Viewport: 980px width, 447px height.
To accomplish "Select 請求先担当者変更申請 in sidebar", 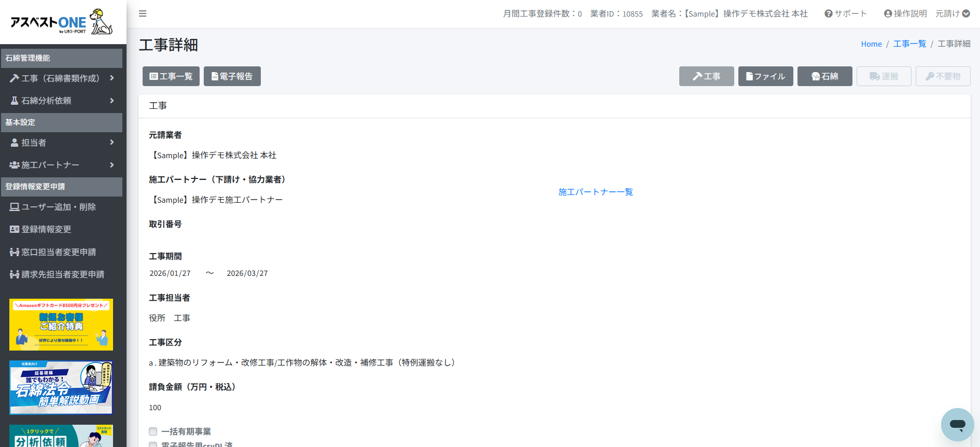I will point(62,274).
